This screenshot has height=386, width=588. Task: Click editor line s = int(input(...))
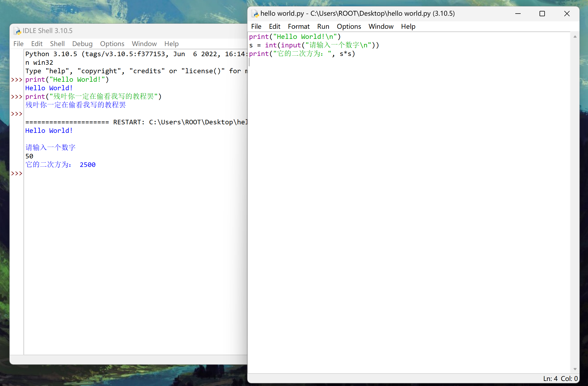(x=314, y=45)
